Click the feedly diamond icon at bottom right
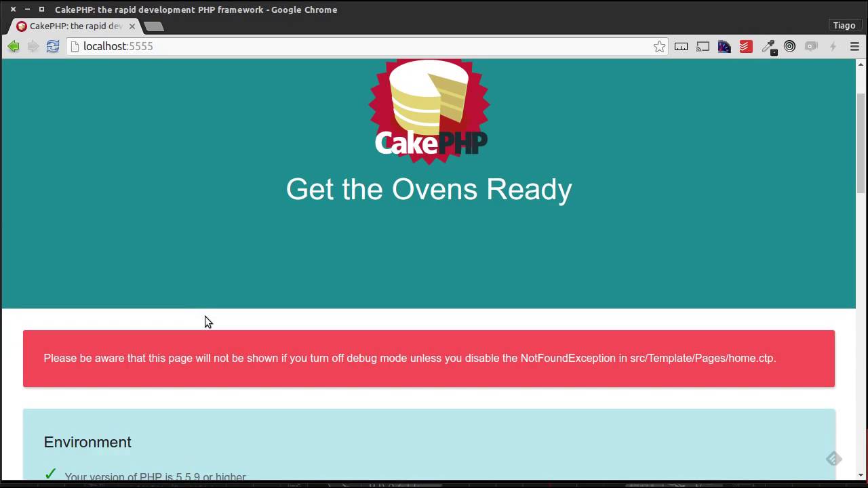This screenshot has width=868, height=488. [833, 459]
